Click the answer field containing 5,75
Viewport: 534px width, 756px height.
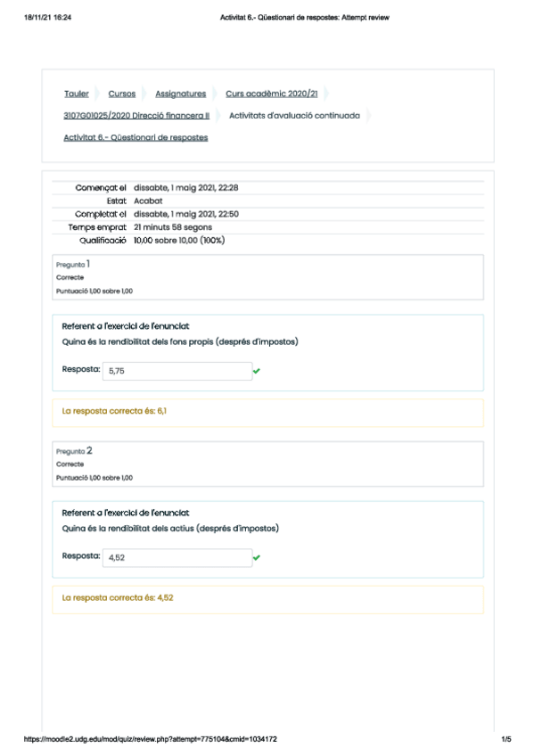pos(177,371)
